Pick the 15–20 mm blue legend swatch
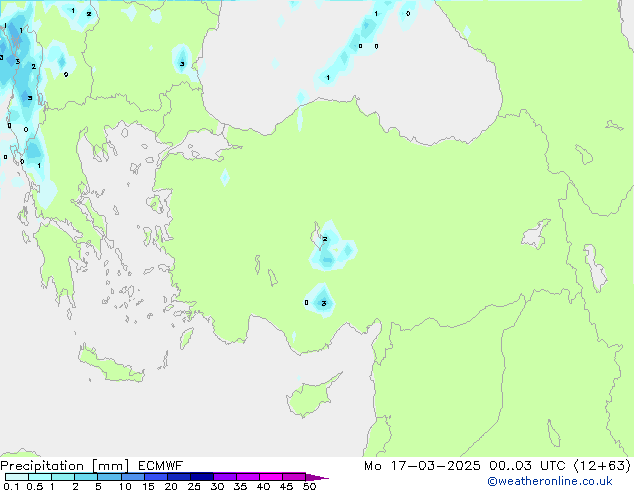Viewport: 634px width, 490px height. (155, 477)
